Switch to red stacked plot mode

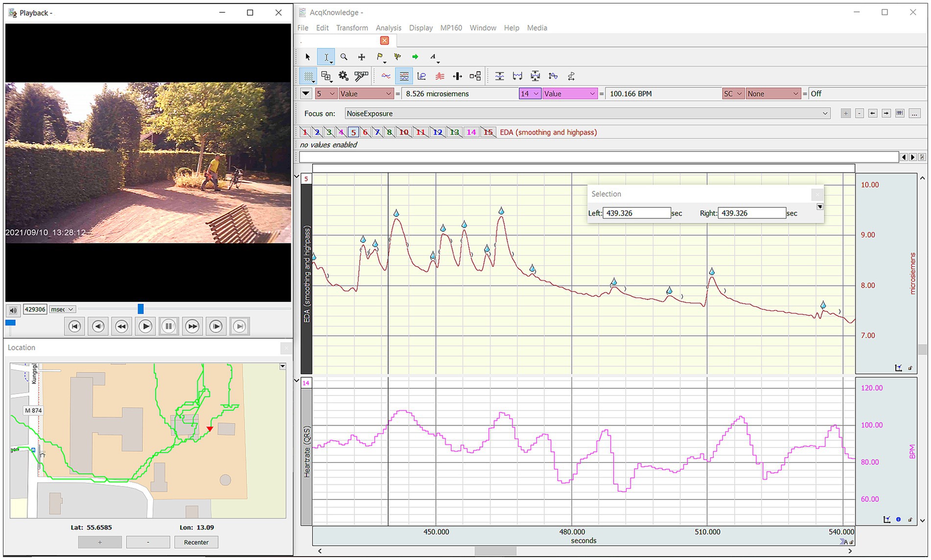[x=440, y=76]
